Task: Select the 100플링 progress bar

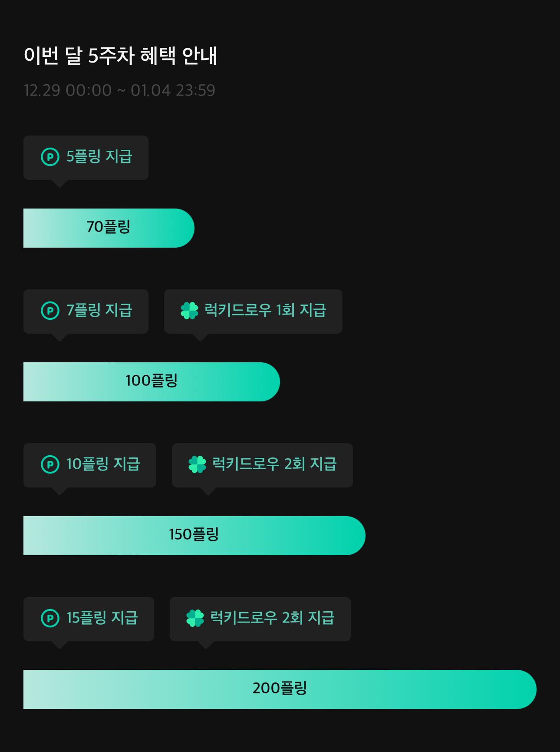Action: [152, 382]
